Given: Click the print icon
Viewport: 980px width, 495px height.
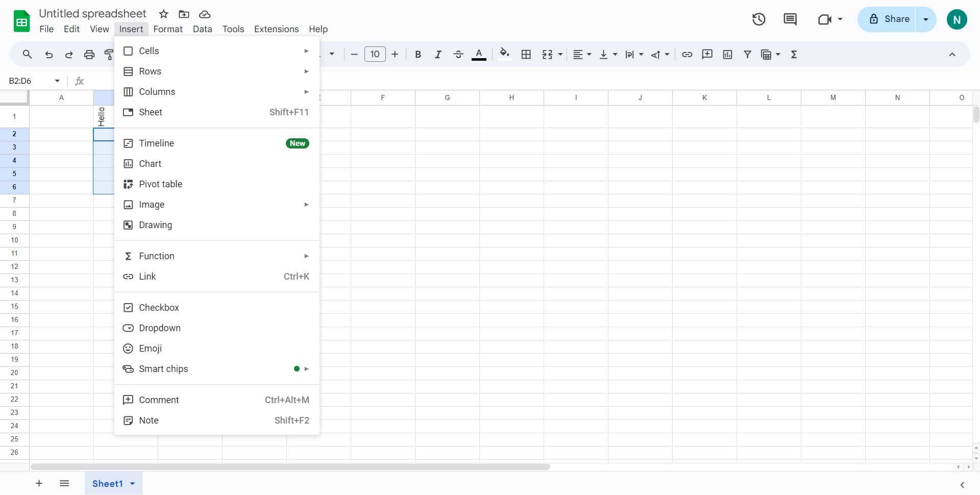Looking at the screenshot, I should point(89,55).
